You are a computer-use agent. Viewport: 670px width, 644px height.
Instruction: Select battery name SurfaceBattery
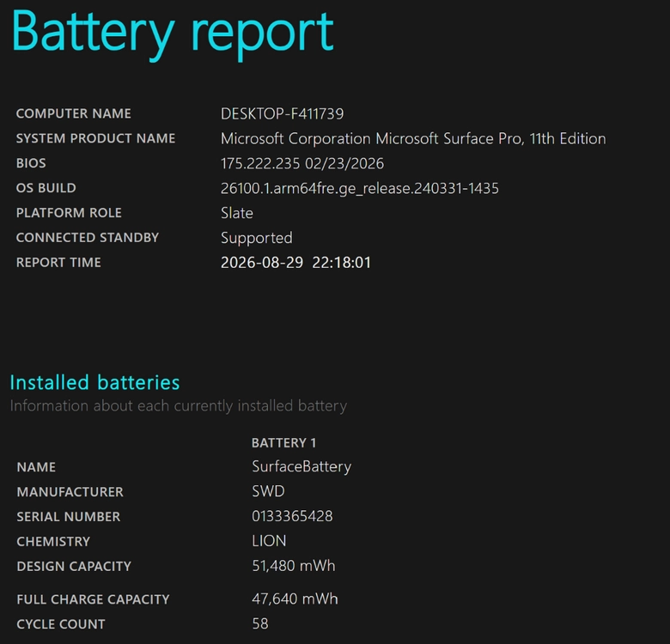pyautogui.click(x=301, y=467)
